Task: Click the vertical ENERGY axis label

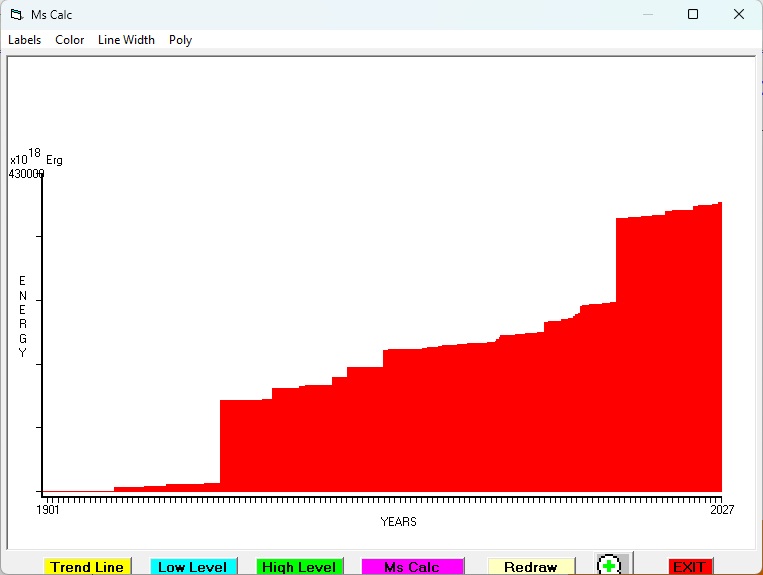Action: [22, 316]
